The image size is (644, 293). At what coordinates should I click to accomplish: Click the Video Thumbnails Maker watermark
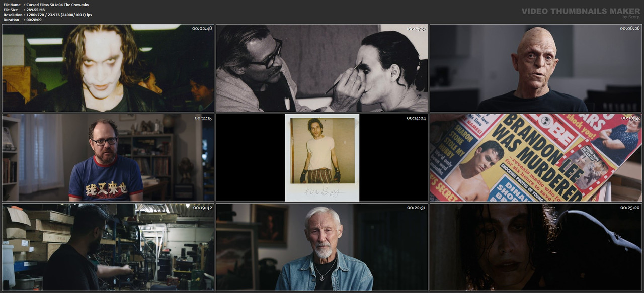[x=581, y=11]
